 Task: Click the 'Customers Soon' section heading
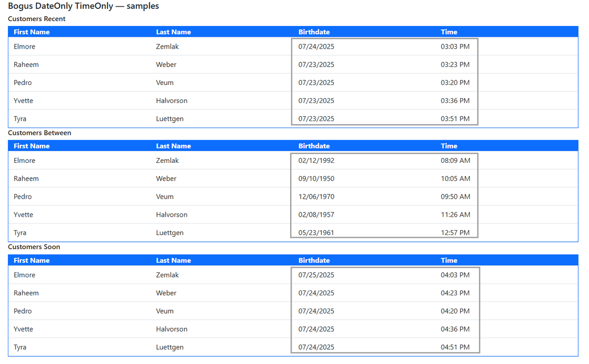point(34,247)
